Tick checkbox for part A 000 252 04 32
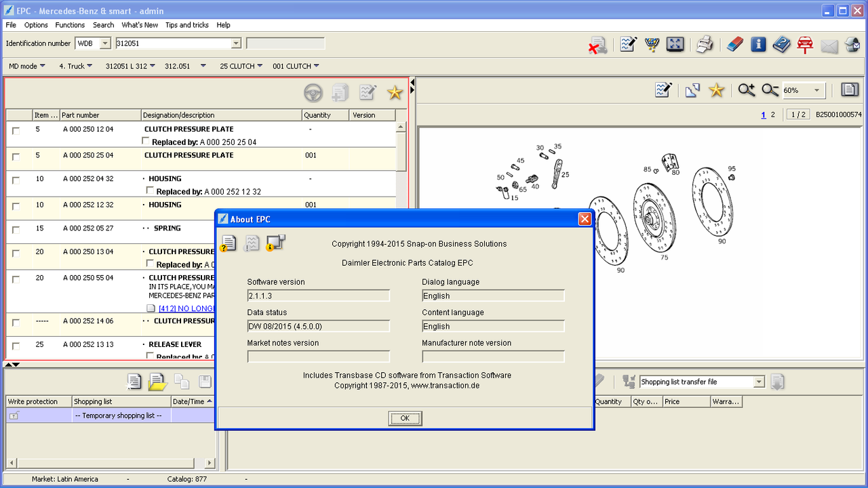 16,180
